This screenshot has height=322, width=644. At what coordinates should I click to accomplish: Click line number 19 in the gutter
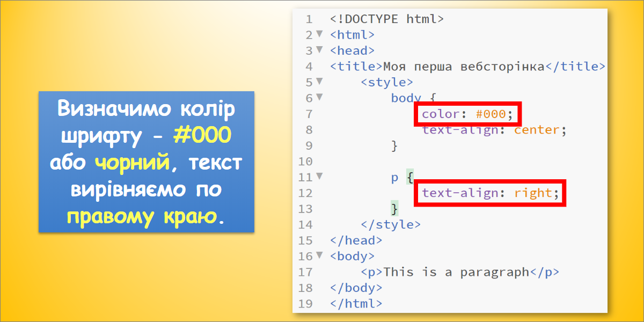305,304
